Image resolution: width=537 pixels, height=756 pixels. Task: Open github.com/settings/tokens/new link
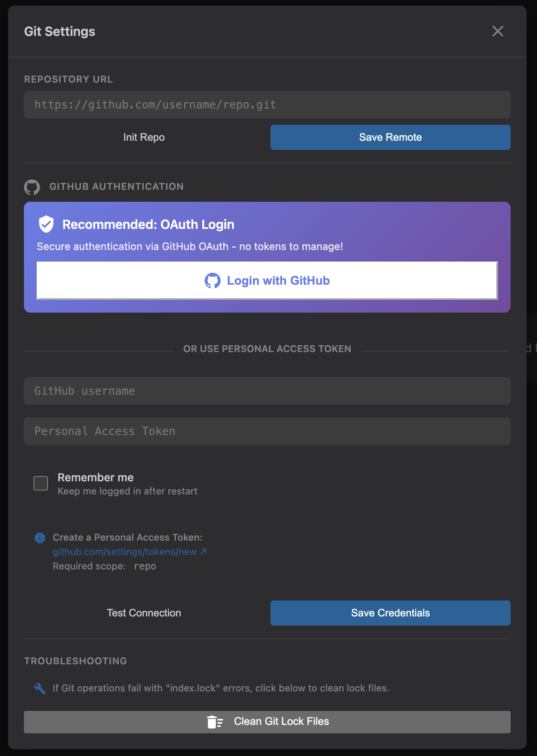(125, 551)
